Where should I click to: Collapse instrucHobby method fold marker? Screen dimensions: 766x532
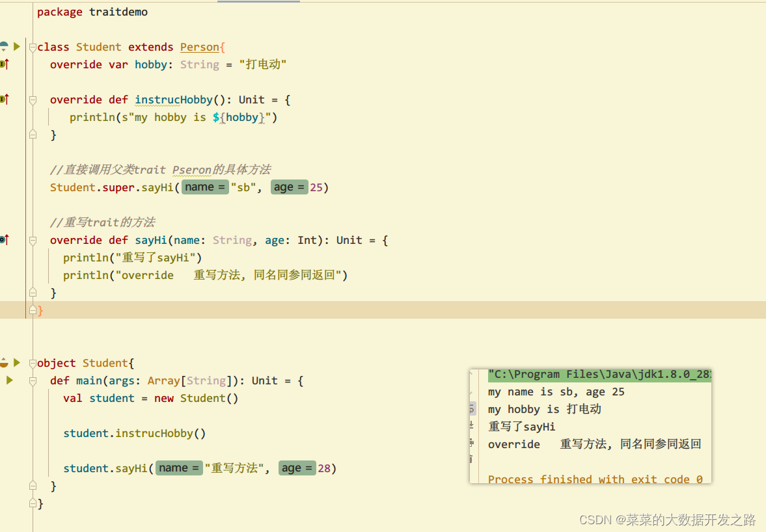click(33, 100)
